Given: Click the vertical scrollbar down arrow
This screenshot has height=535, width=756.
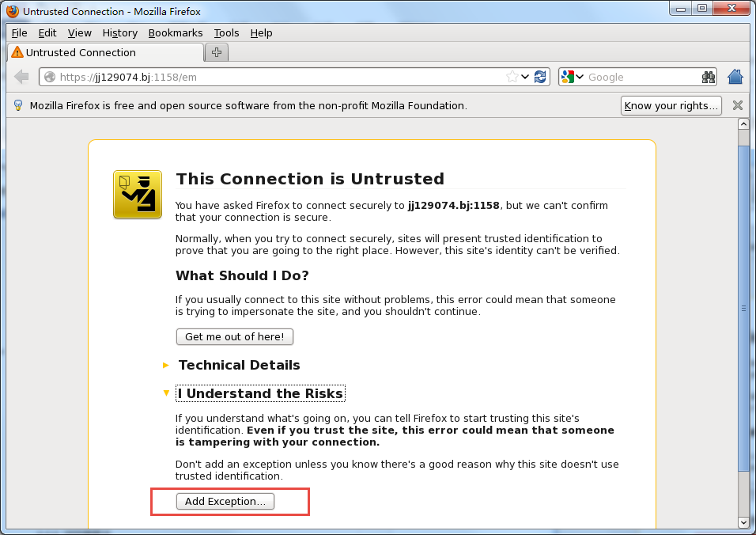Looking at the screenshot, I should tap(743, 523).
